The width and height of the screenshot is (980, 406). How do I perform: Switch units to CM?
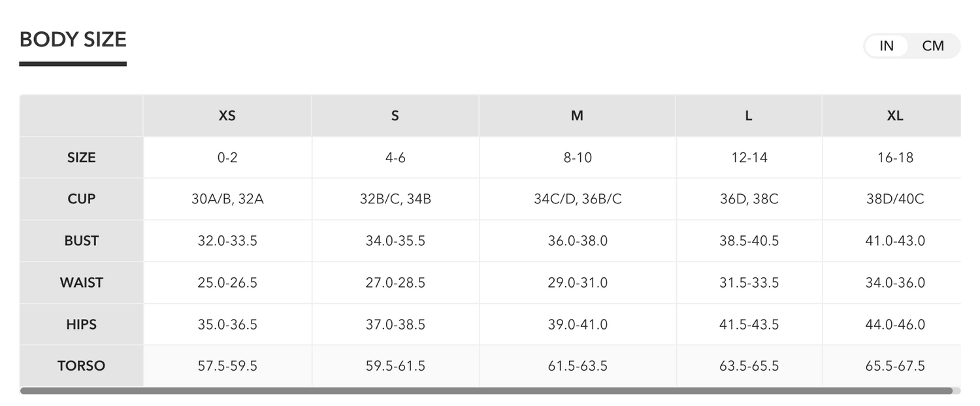click(933, 46)
